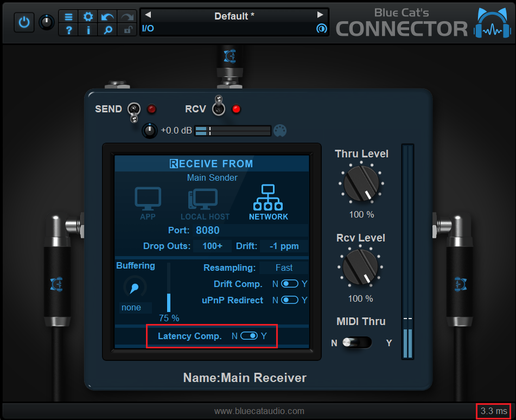
Task: Click the MIDI connector icon beside meter
Action: tap(280, 131)
